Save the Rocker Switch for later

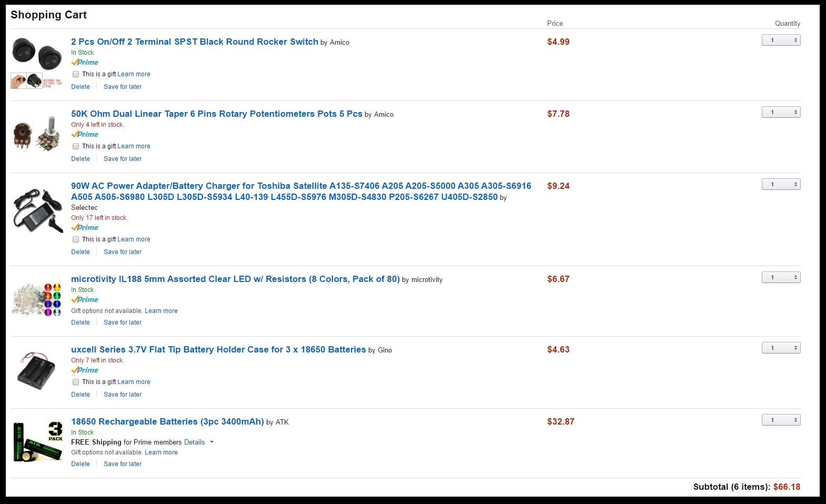pyautogui.click(x=123, y=87)
